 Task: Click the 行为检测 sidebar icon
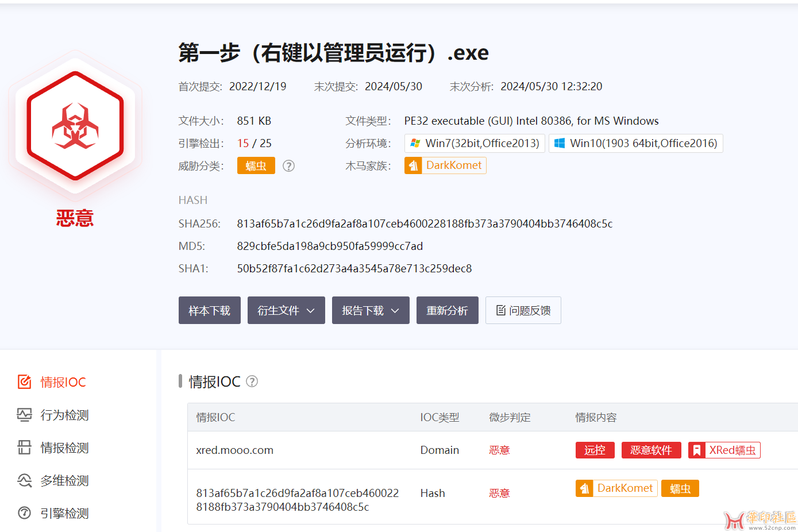point(24,415)
